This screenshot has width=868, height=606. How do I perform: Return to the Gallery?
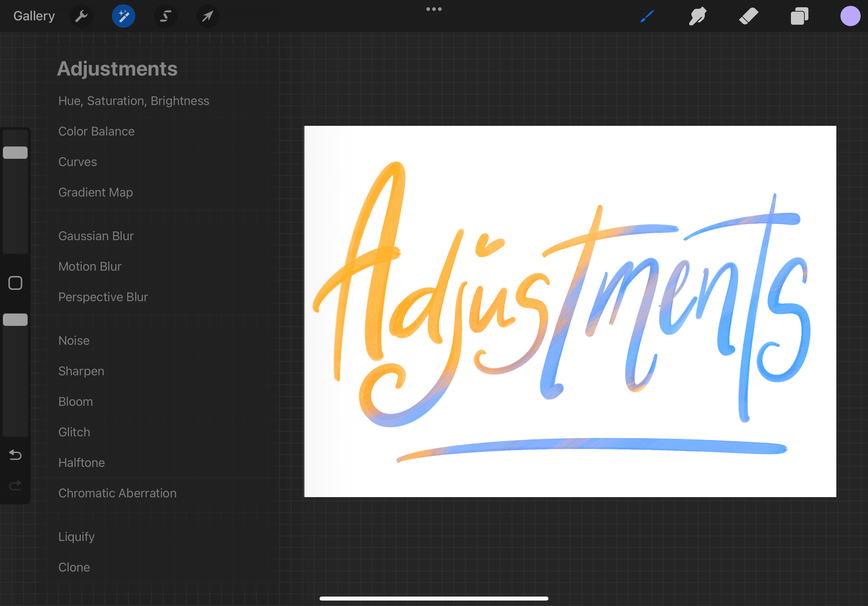click(34, 16)
